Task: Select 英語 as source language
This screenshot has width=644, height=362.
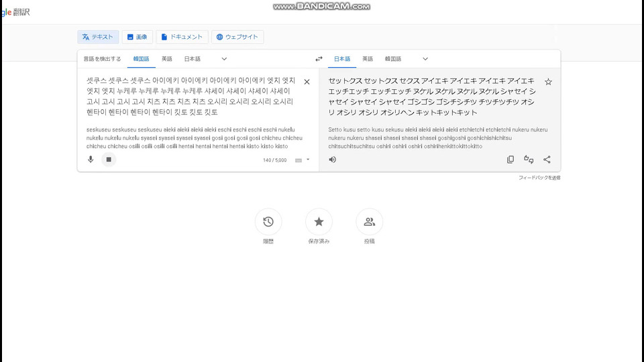Action: (167, 59)
